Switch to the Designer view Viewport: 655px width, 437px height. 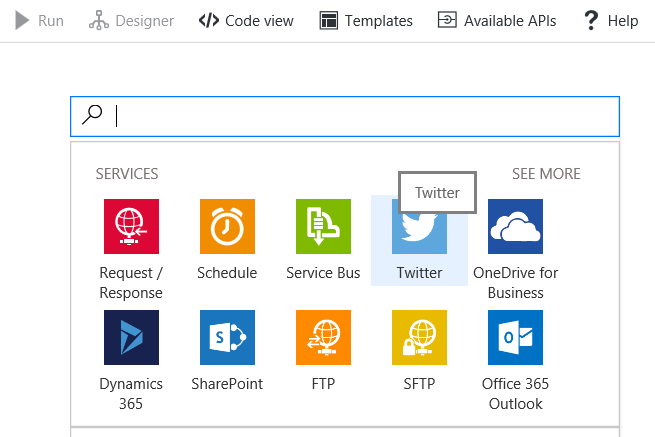click(131, 20)
